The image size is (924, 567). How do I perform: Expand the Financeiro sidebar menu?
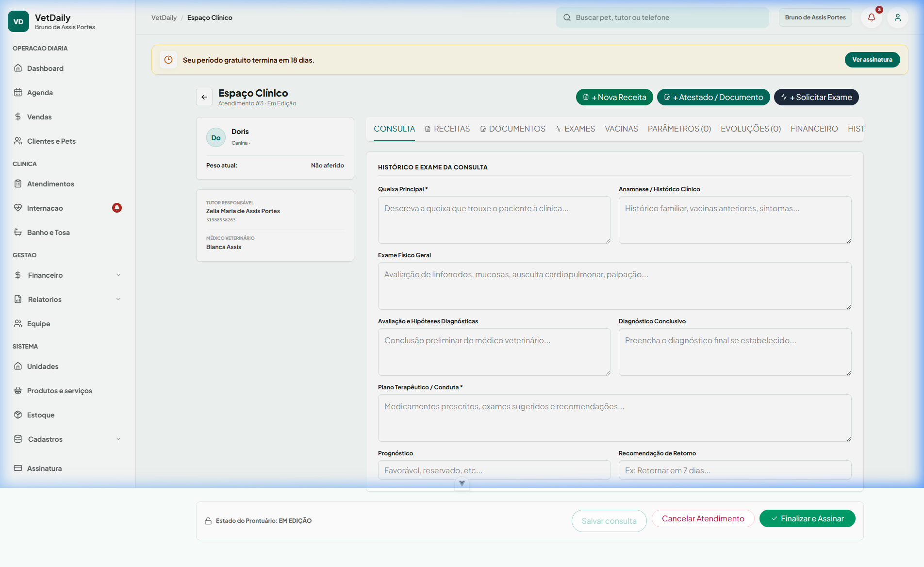click(x=68, y=275)
